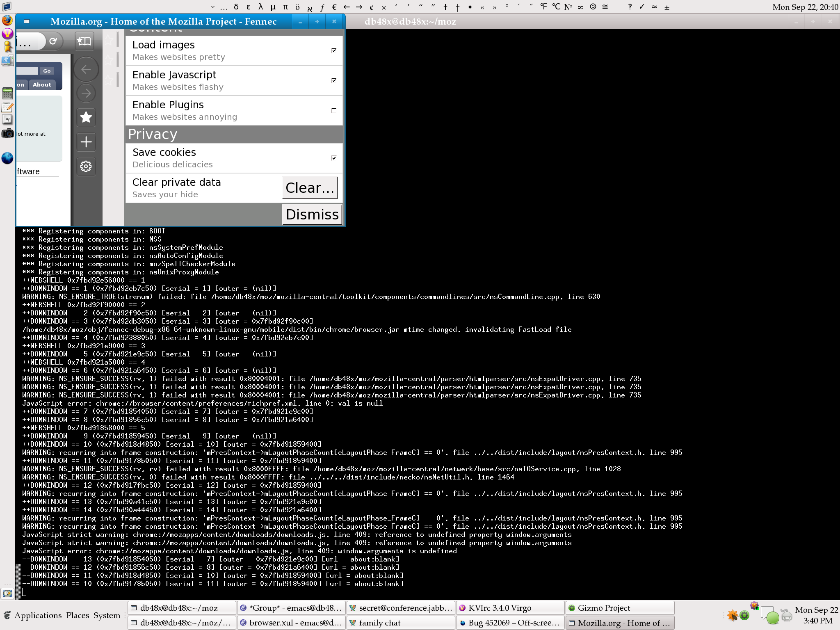
Task: Open the System menu
Action: click(107, 615)
